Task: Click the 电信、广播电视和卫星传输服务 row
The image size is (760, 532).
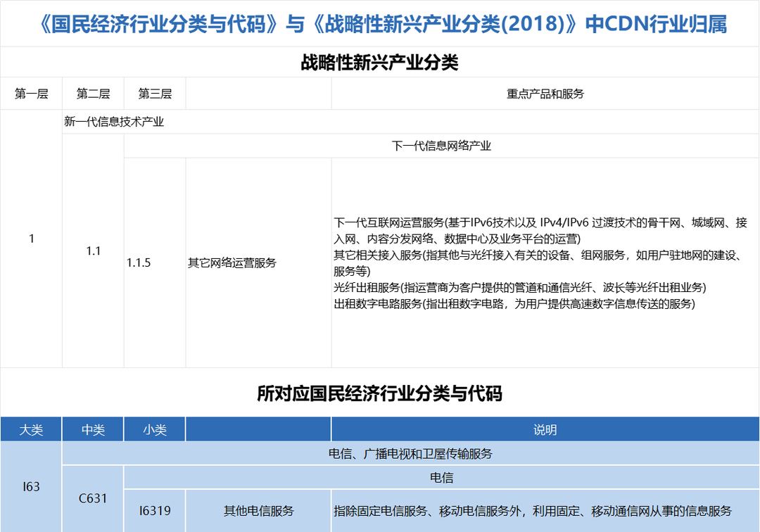Action: (x=410, y=454)
